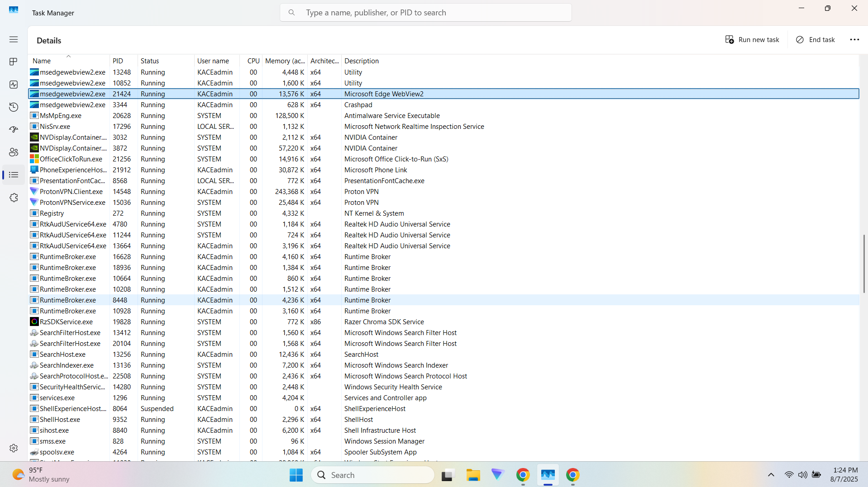Click the End task button
The height and width of the screenshot is (487, 868).
coord(816,40)
